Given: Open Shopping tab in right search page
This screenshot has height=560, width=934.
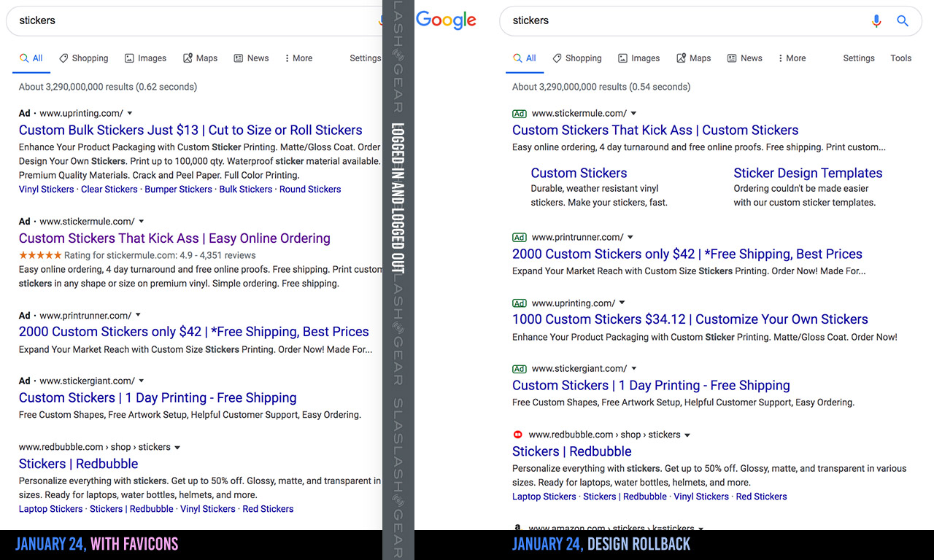Looking at the screenshot, I should pos(576,58).
